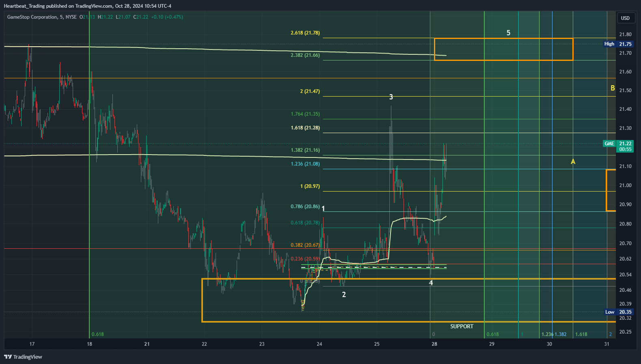Click the 21.50 price axis label
The height and width of the screenshot is (364, 641).
[x=625, y=90]
